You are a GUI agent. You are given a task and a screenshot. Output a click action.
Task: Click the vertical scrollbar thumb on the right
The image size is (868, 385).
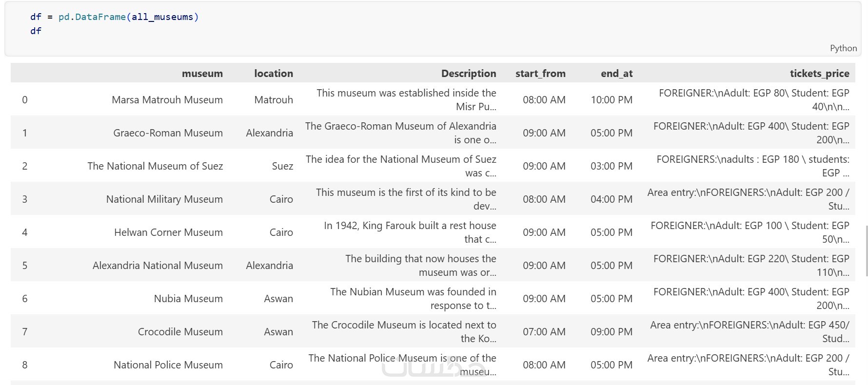click(866, 251)
